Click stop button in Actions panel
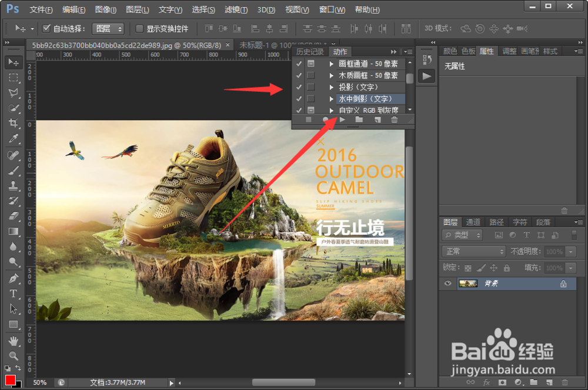The width and height of the screenshot is (588, 390). (308, 119)
